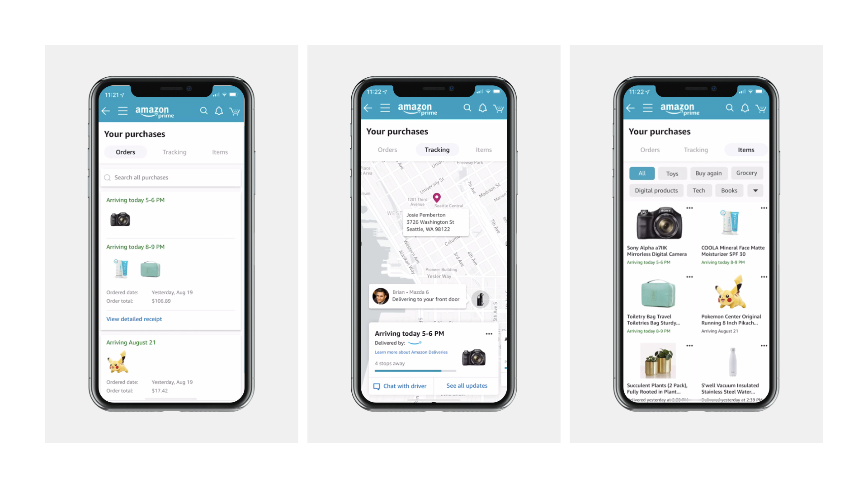Select the Tracking tab

(175, 152)
